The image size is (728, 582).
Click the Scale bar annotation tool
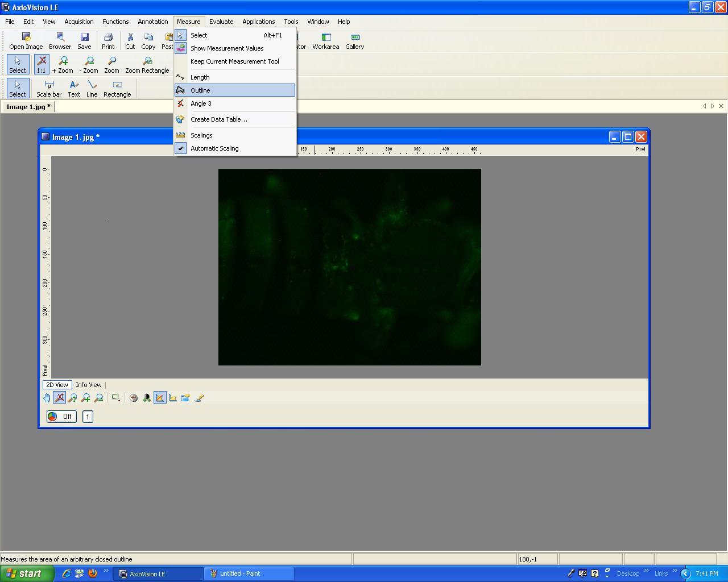(49, 89)
